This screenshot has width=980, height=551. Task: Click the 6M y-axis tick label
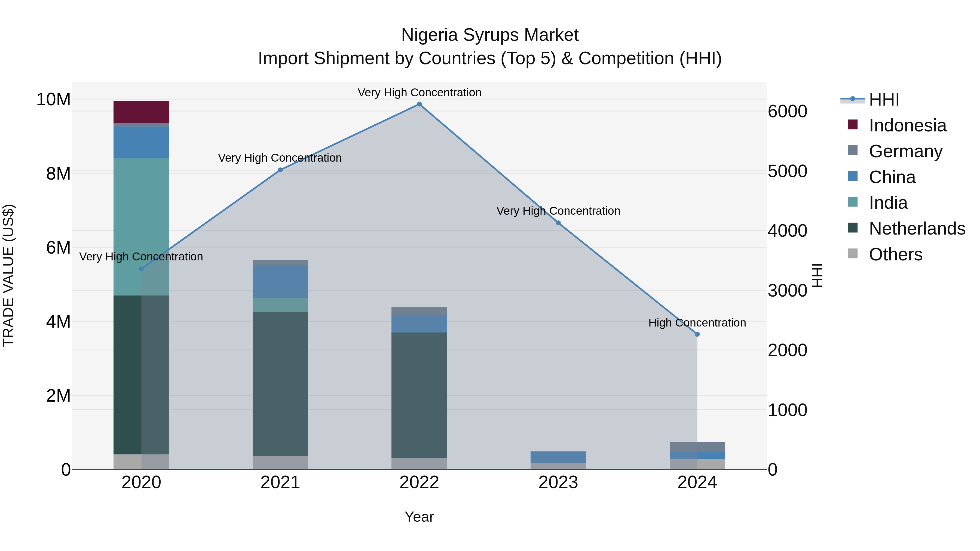[x=58, y=248]
